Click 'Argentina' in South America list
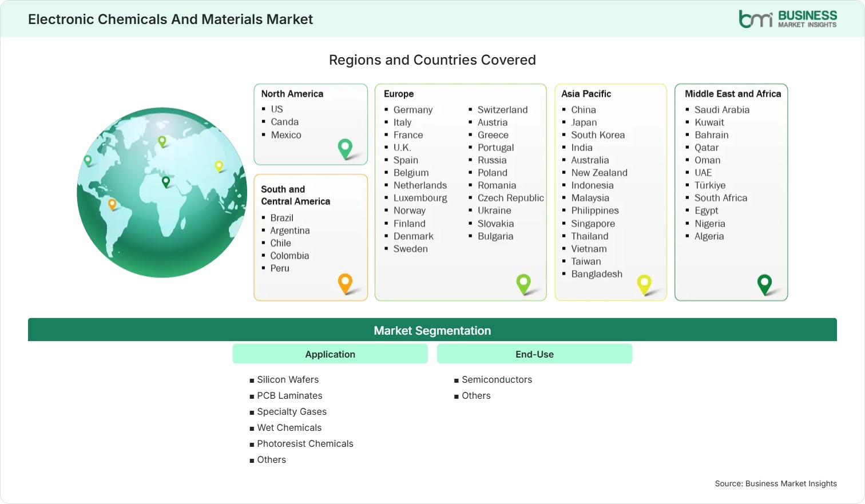This screenshot has width=865, height=504. [289, 231]
